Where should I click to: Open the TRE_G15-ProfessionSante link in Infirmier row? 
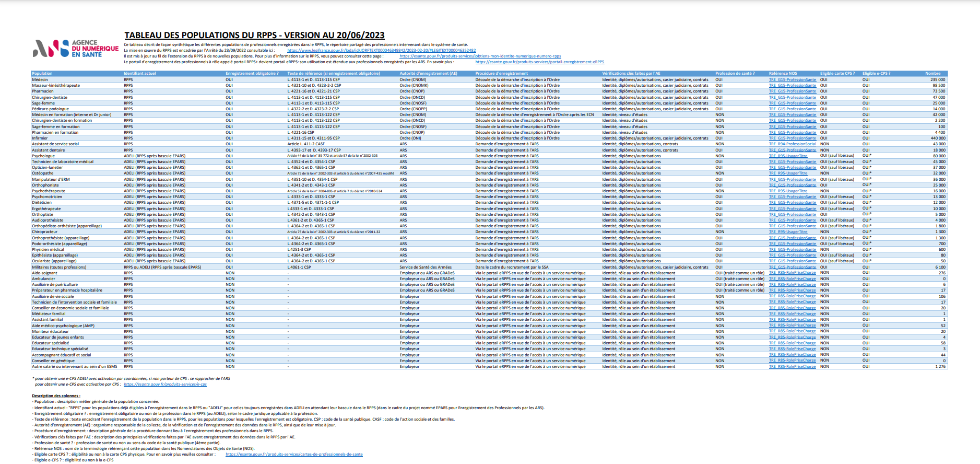(792, 138)
